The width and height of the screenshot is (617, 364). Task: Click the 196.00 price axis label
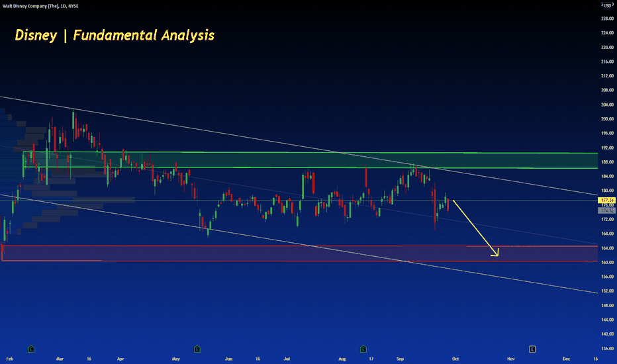607,134
